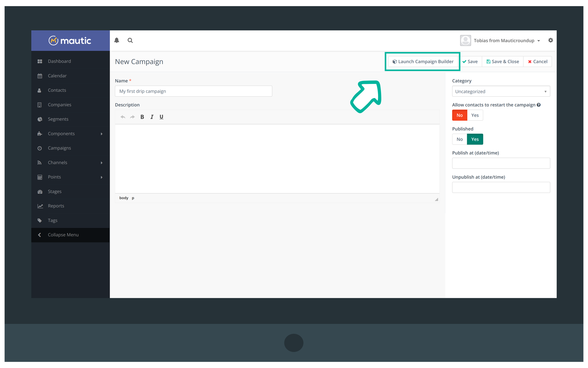This screenshot has width=588, height=368.
Task: Click Save & Close button
Action: point(502,61)
